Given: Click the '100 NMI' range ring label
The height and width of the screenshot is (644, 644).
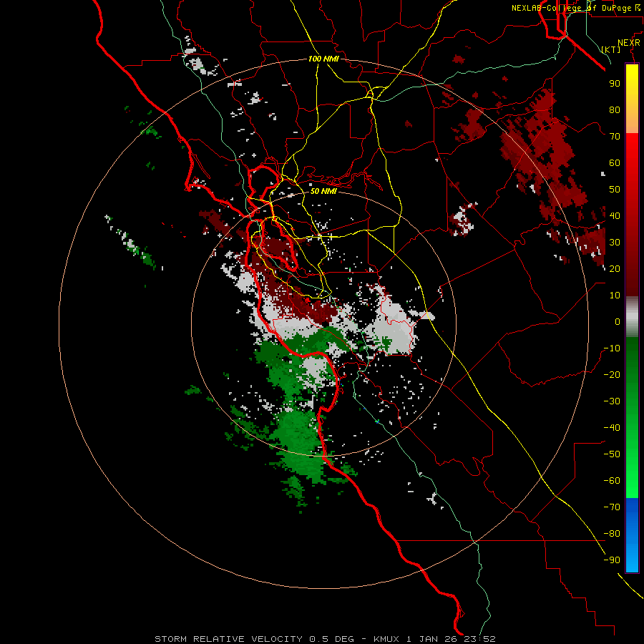Looking at the screenshot, I should click(323, 59).
